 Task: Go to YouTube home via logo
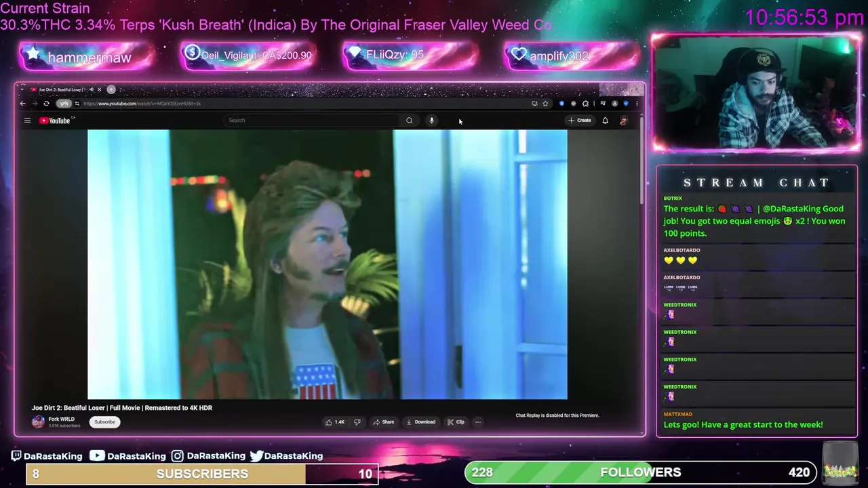click(55, 121)
